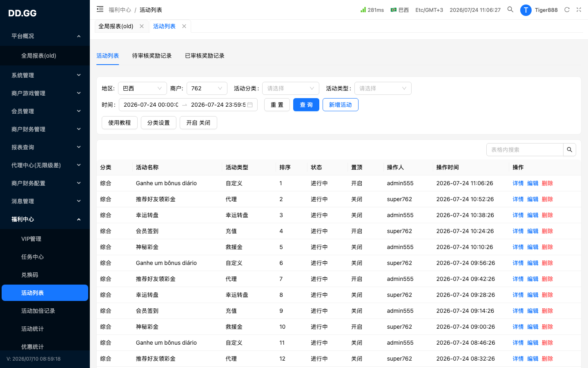Open 兑换码 in the sidebar
588x368 pixels.
coord(45,275)
